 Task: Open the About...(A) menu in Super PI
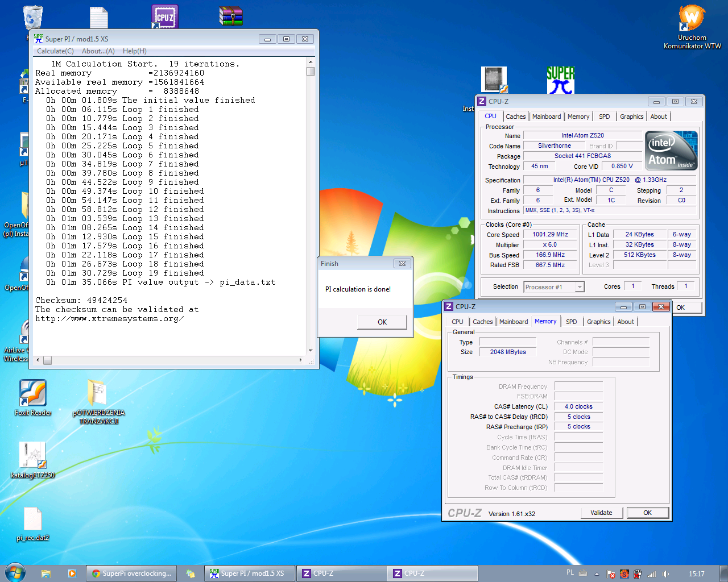tap(98, 51)
